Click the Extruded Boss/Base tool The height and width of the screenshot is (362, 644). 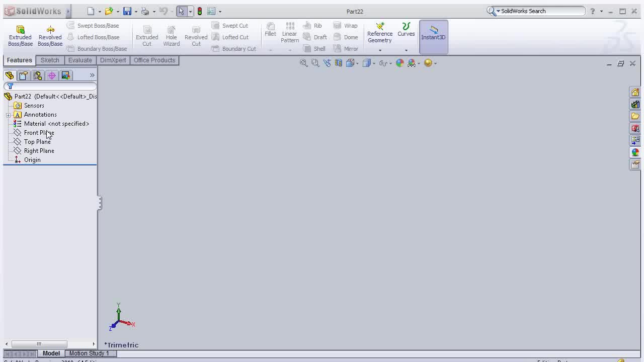pos(20,36)
